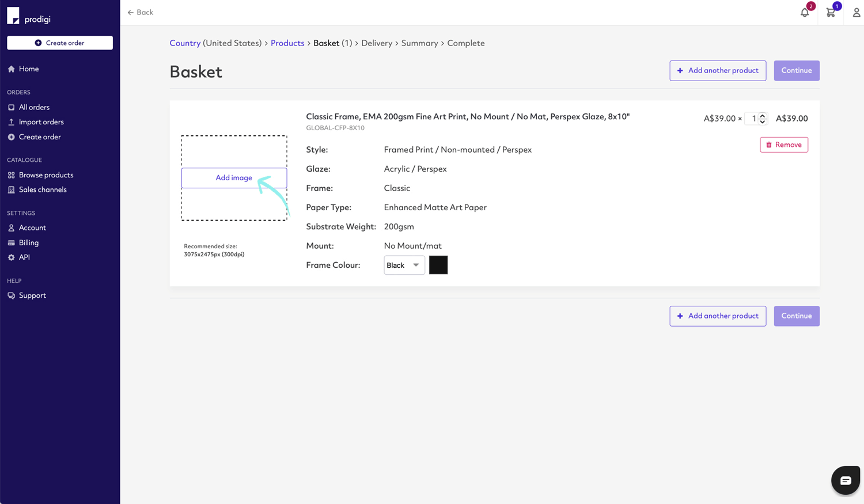Increase the product quantity by one
Image resolution: width=864 pixels, height=504 pixels.
(x=763, y=115)
